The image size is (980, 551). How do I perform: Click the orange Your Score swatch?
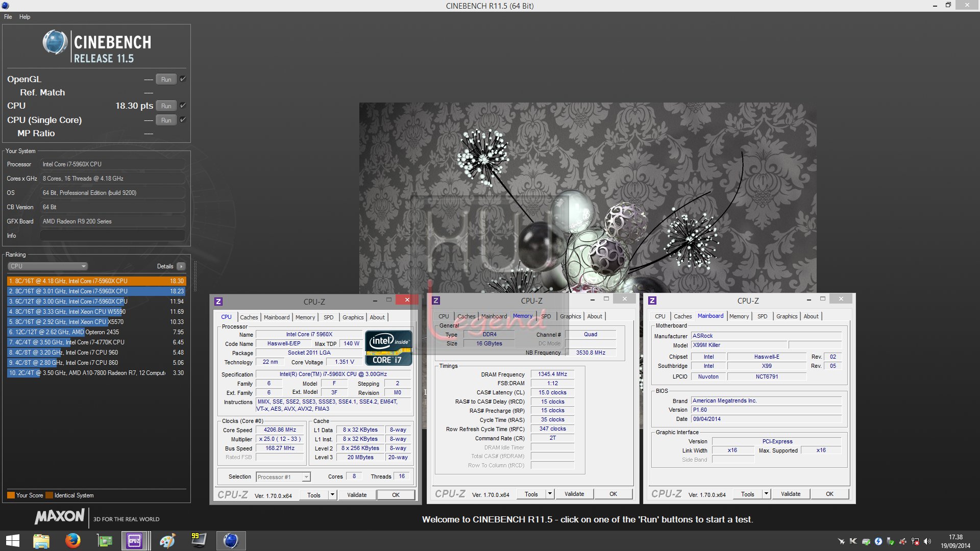click(11, 495)
